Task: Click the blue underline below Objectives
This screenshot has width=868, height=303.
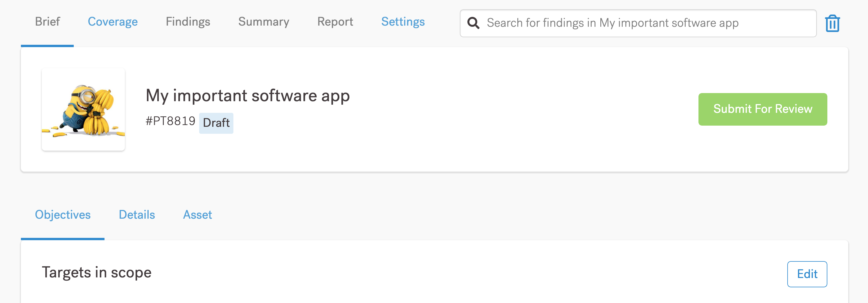Action: tap(63, 239)
